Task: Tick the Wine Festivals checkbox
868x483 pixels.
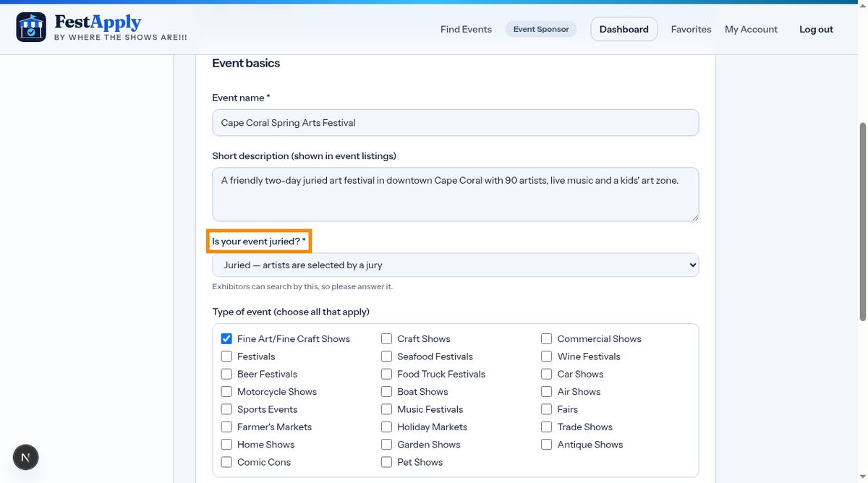Action: [x=547, y=356]
